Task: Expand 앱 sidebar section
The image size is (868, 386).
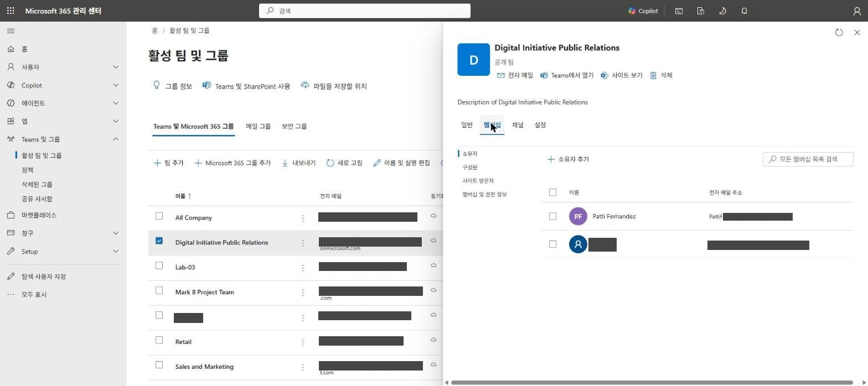Action: coord(63,121)
